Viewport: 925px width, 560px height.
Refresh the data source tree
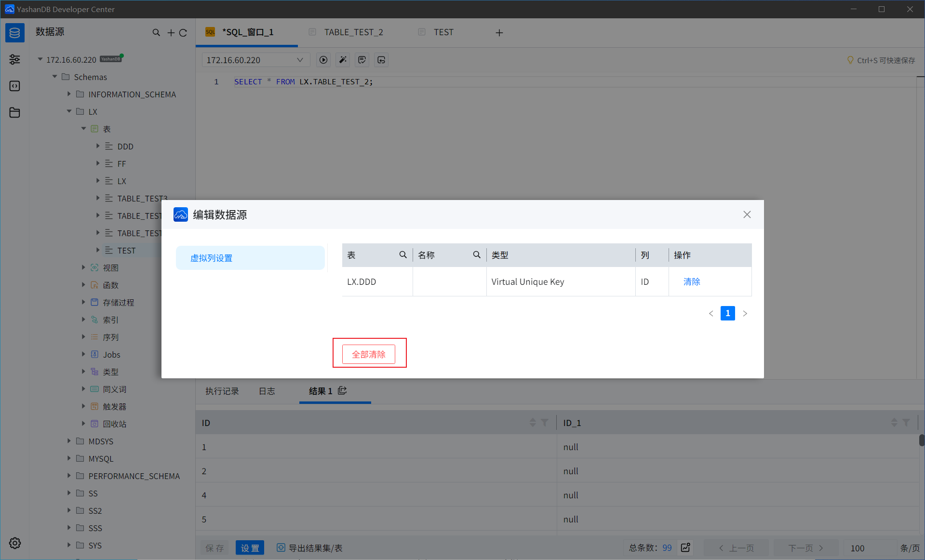coord(183,33)
